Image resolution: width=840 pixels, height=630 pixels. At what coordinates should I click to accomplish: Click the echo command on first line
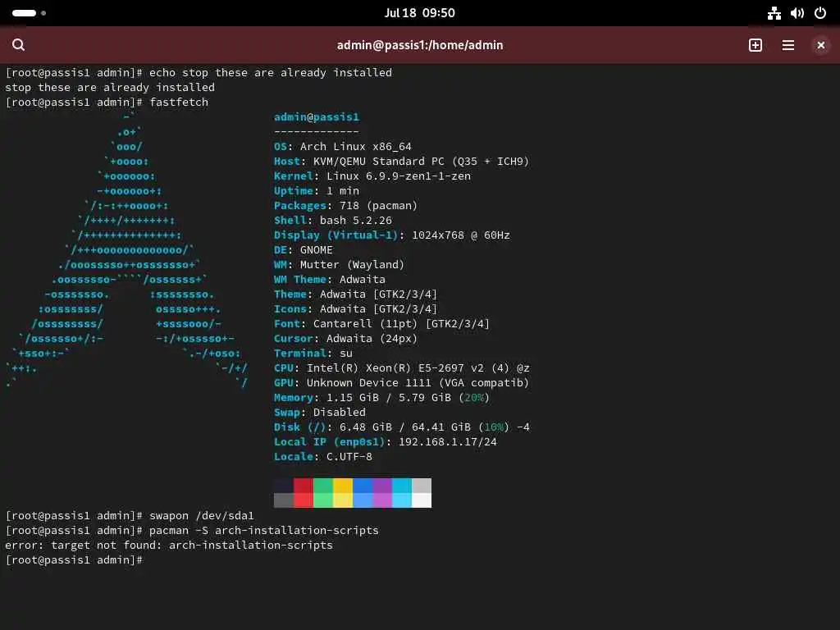[x=271, y=72]
